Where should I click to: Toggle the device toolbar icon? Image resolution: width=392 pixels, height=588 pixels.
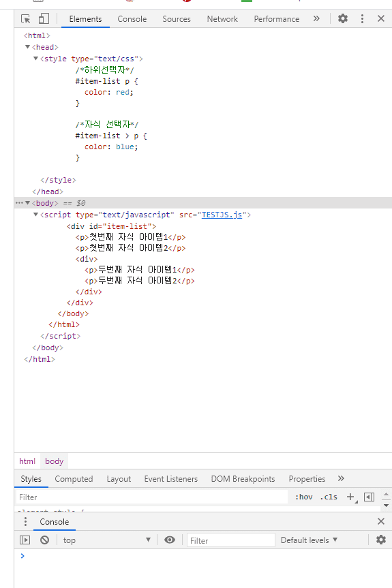44,19
